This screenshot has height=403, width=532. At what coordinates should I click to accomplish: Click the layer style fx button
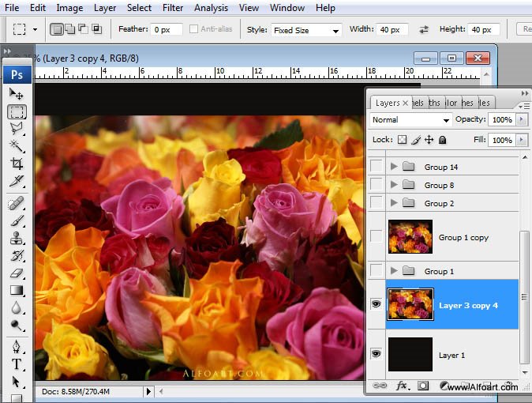pyautogui.click(x=402, y=386)
